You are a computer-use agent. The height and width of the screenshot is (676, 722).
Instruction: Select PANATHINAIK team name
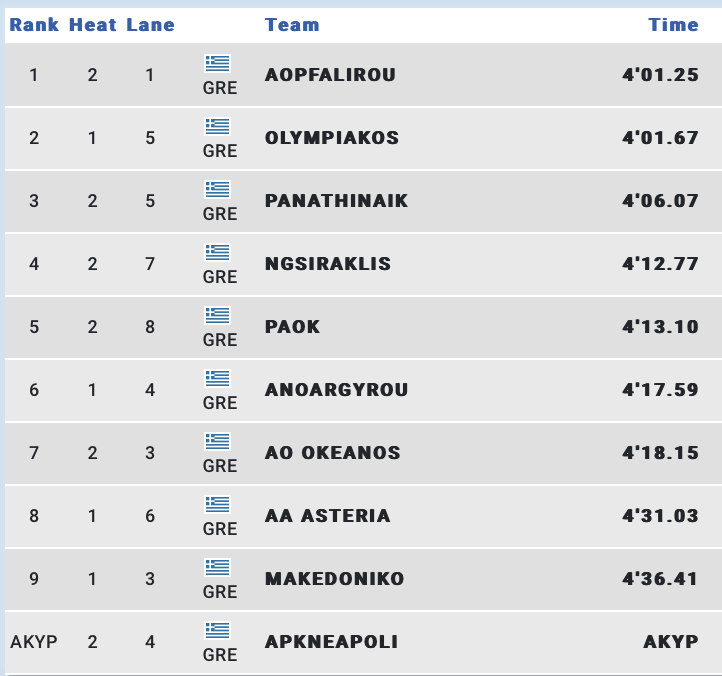tap(336, 201)
